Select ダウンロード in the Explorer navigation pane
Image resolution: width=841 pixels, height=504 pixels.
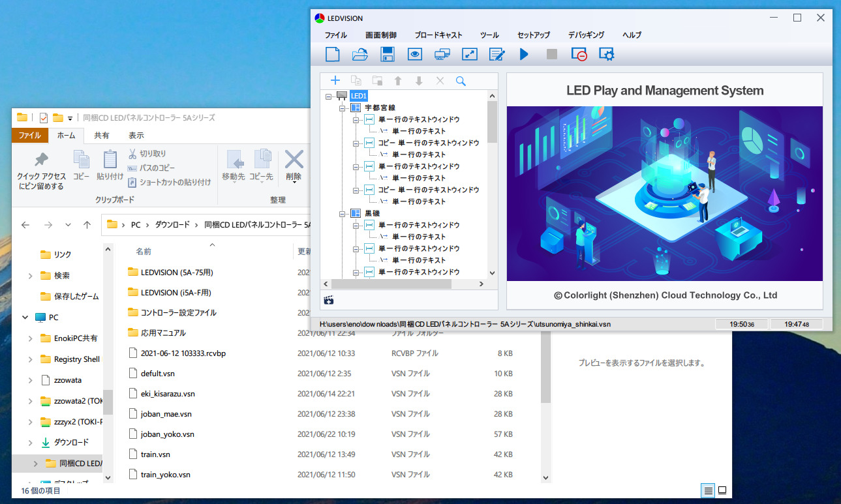71,443
